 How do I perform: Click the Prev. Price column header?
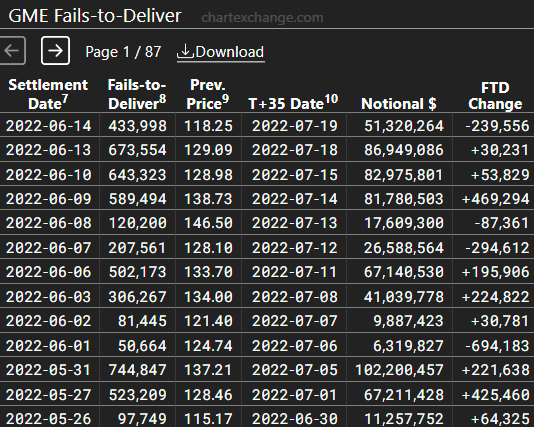207,94
